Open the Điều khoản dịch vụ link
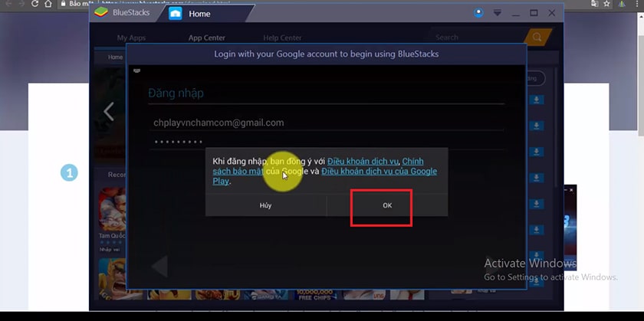 pos(363,162)
